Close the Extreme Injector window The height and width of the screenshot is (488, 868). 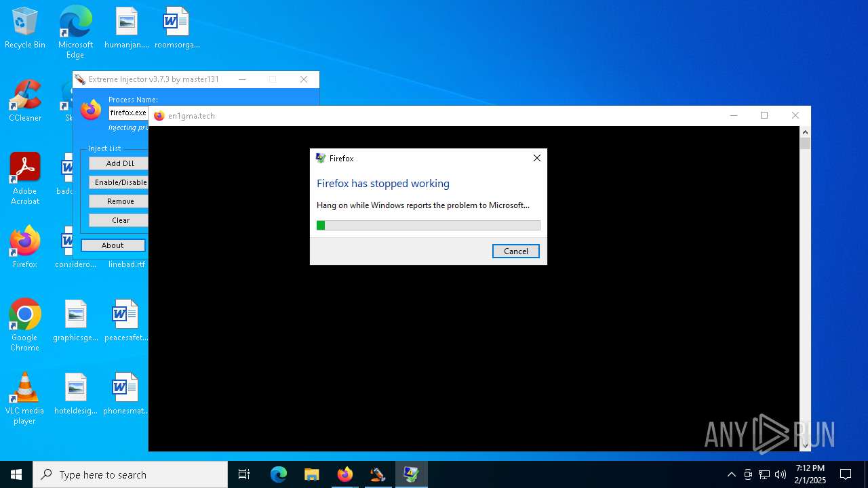coord(304,79)
